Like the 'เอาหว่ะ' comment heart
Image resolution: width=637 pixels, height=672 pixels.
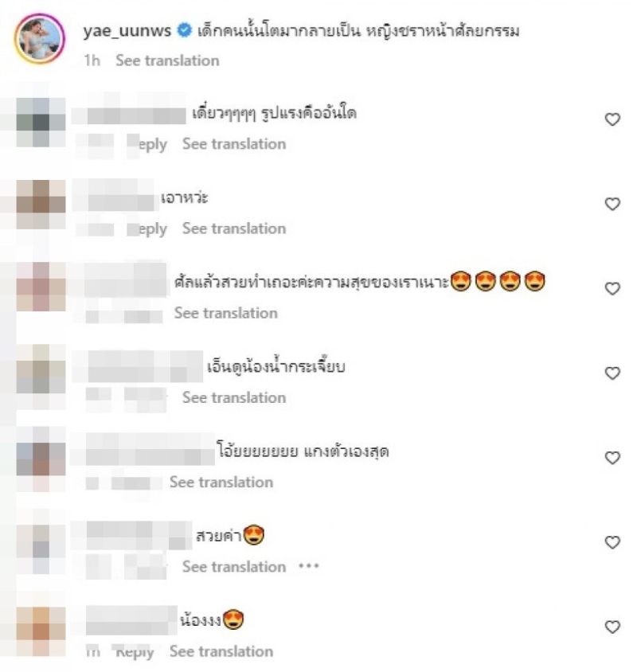point(612,204)
